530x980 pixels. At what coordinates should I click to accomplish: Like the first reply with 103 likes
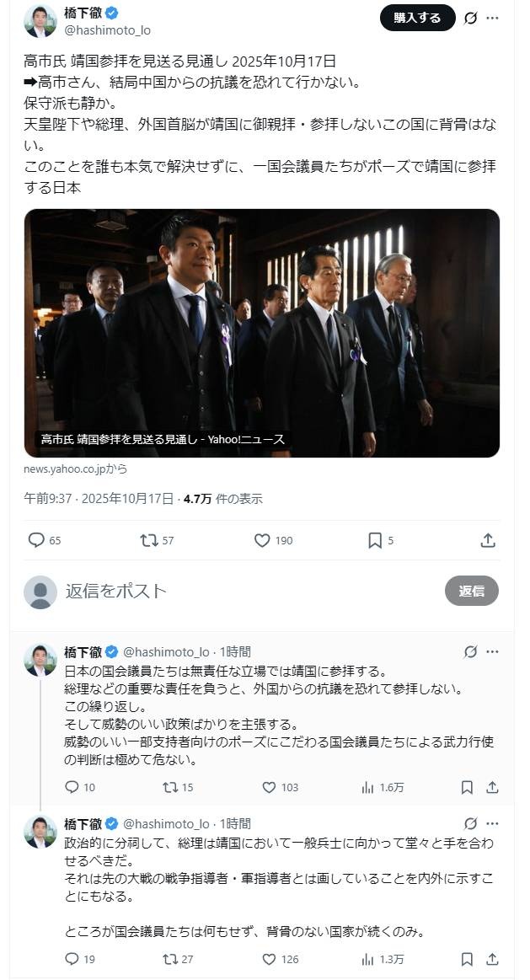[269, 787]
